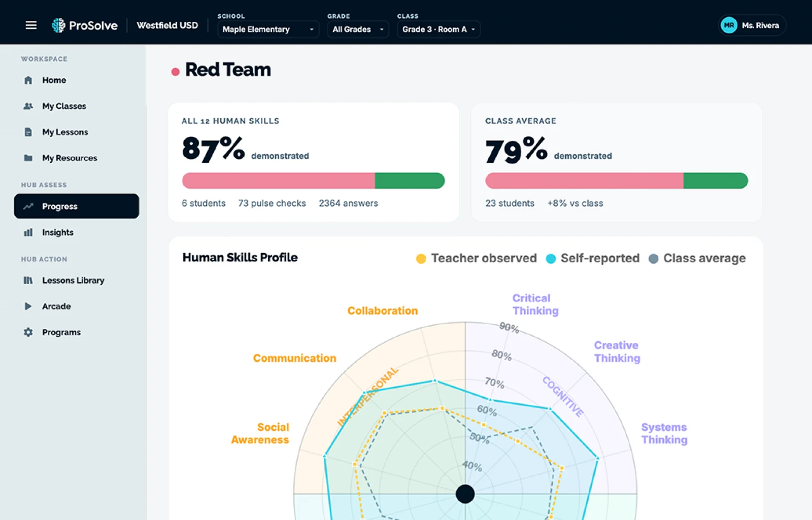The height and width of the screenshot is (520, 812).
Task: Click the Programs gear icon
Action: tap(28, 332)
